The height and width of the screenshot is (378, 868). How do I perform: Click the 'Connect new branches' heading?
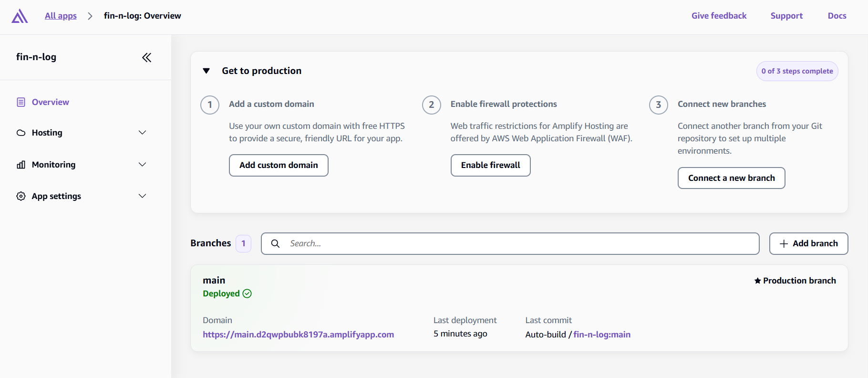coord(722,104)
